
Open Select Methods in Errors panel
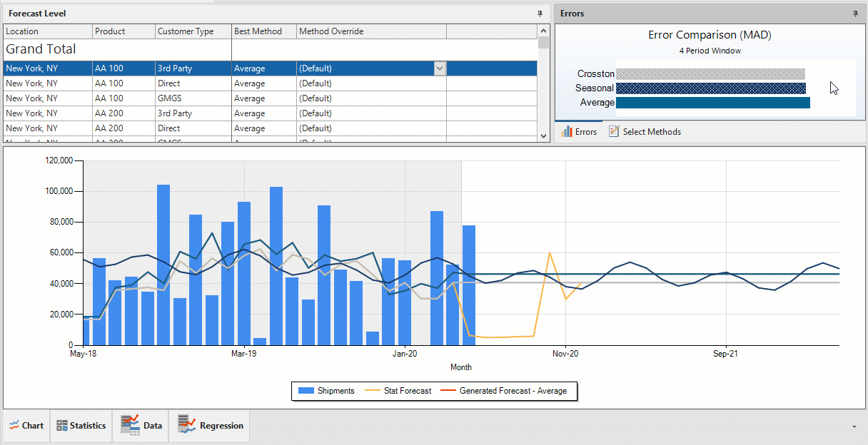[x=645, y=132]
